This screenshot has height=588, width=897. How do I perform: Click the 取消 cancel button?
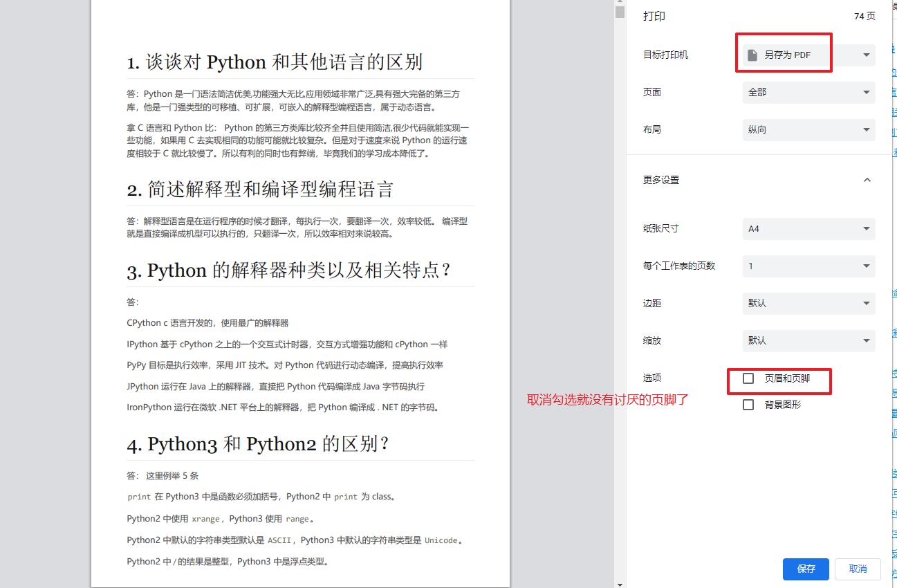pyautogui.click(x=858, y=569)
